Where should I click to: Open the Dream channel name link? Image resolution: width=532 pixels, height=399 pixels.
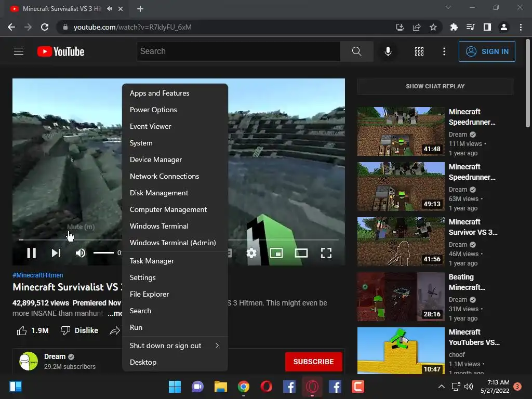55,356
